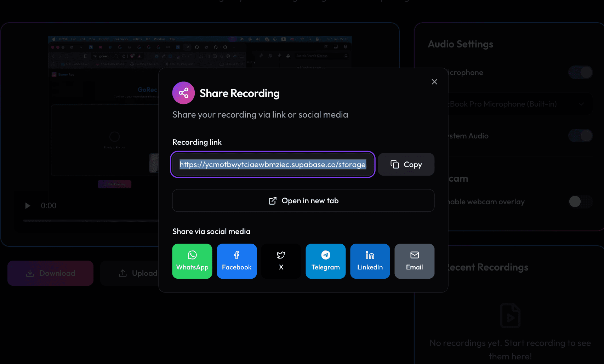The width and height of the screenshot is (604, 364).
Task: Share the recording via Telegram
Action: (326, 261)
